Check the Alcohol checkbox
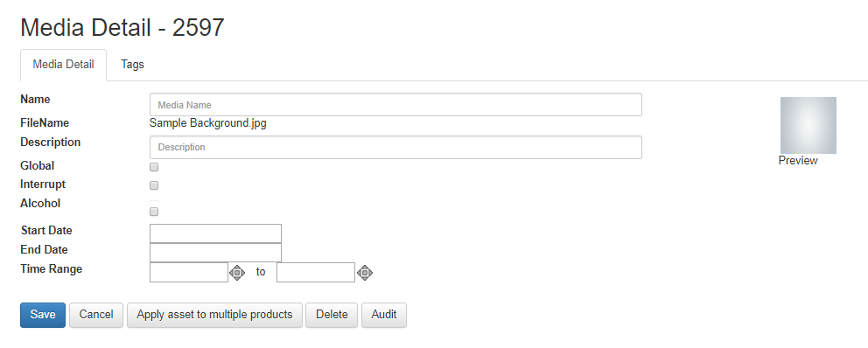 coord(154,212)
